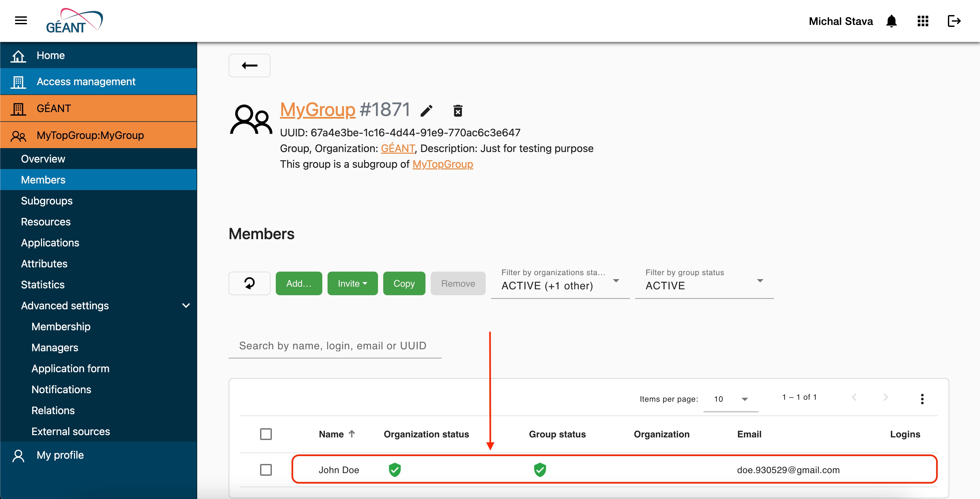Open Home in sidebar
The width and height of the screenshot is (980, 499).
point(99,56)
